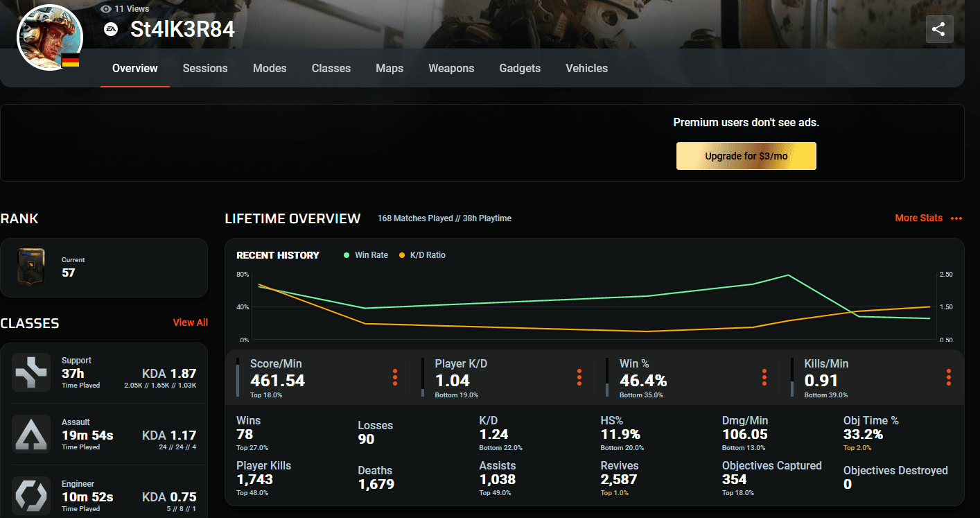Click Assault 19m 54s time played
This screenshot has width=980, height=518.
[x=87, y=435]
